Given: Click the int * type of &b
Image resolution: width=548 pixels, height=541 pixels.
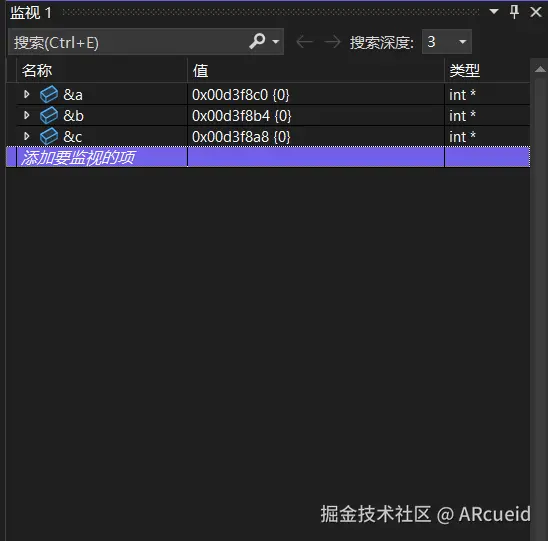Looking at the screenshot, I should coord(462,116).
